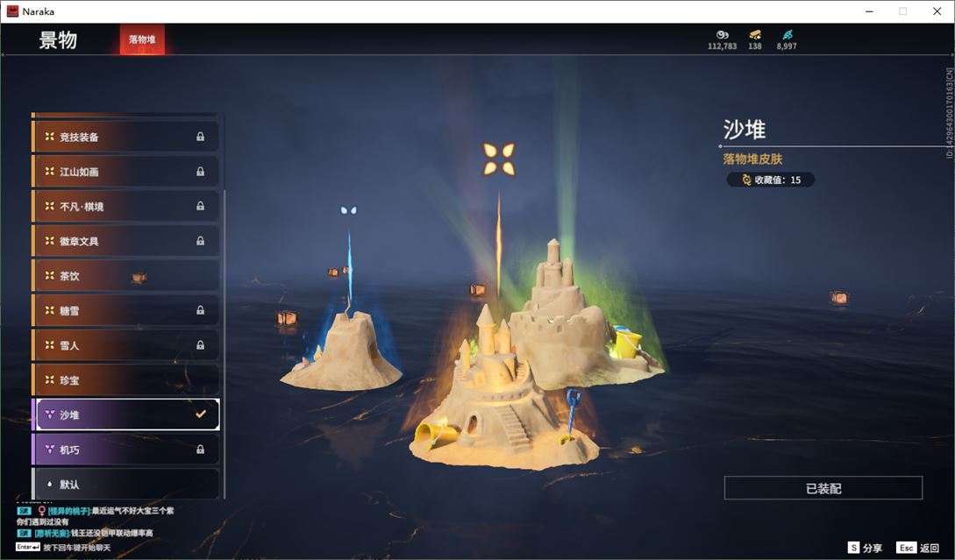Select the 糖雪 skin entry

(x=125, y=310)
